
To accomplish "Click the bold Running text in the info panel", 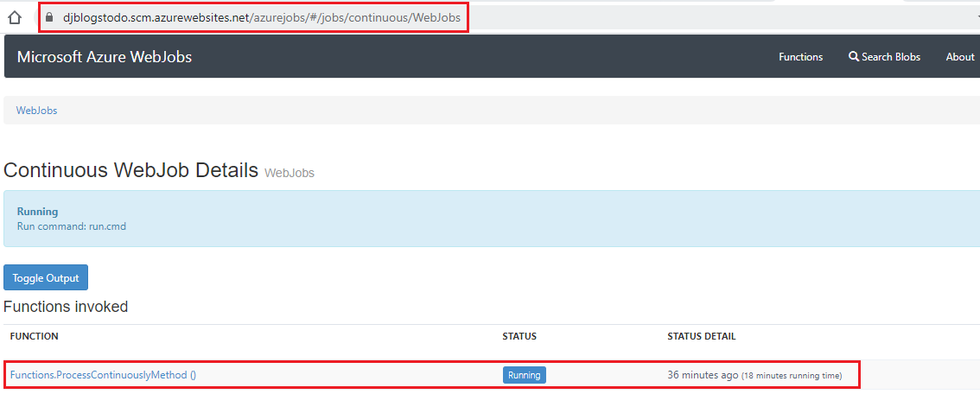I will 37,211.
